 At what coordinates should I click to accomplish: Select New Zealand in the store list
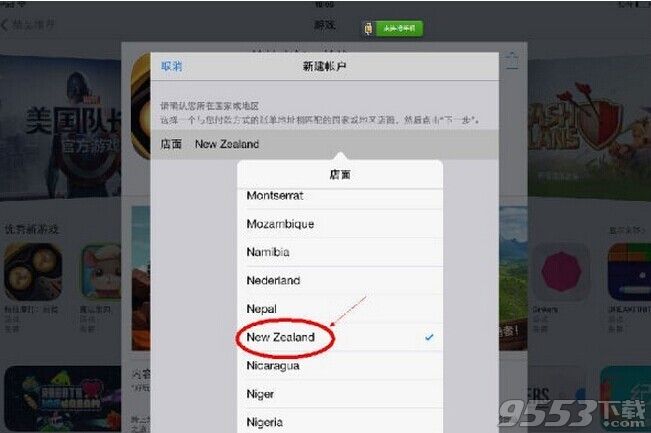click(340, 337)
